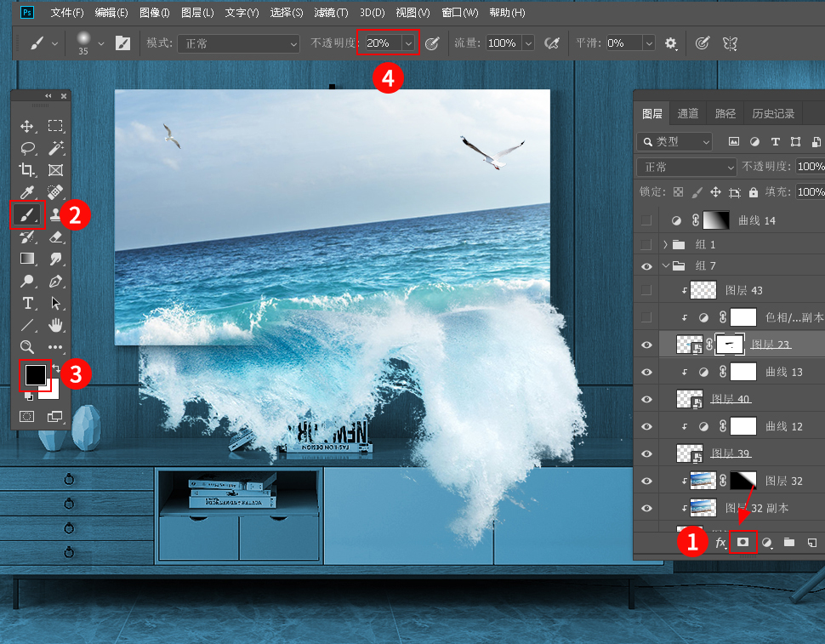
Task: Create a new layer group
Action: pyautogui.click(x=789, y=542)
